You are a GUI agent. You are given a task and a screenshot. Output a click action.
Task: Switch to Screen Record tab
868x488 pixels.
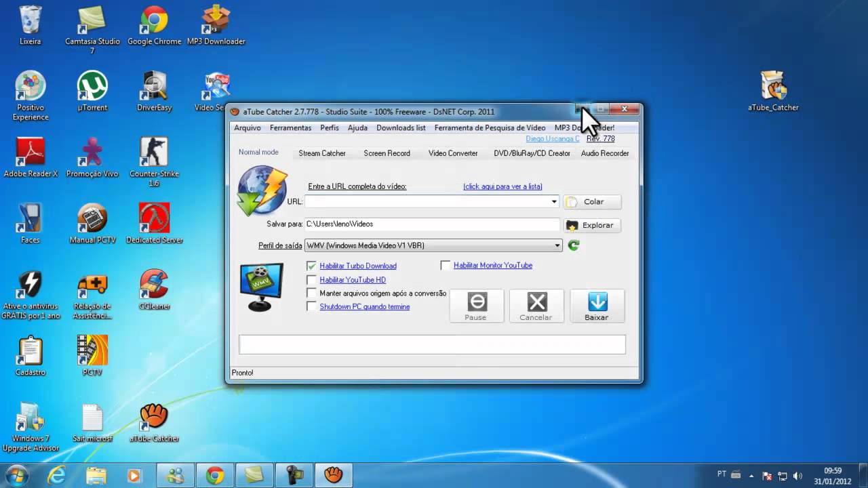coord(387,153)
